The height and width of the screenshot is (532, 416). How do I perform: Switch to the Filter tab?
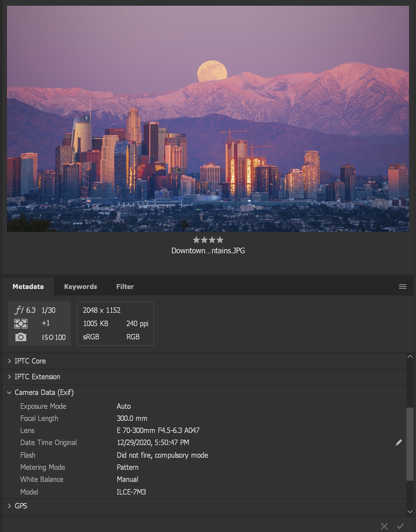click(125, 287)
